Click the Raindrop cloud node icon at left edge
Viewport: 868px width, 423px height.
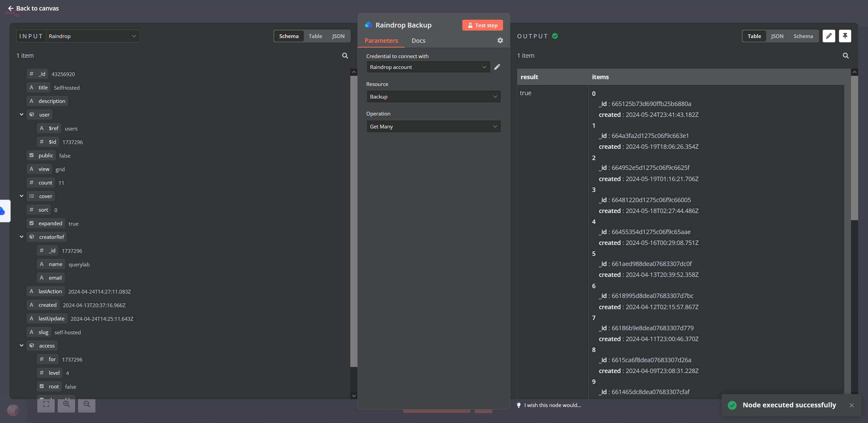pos(3,211)
